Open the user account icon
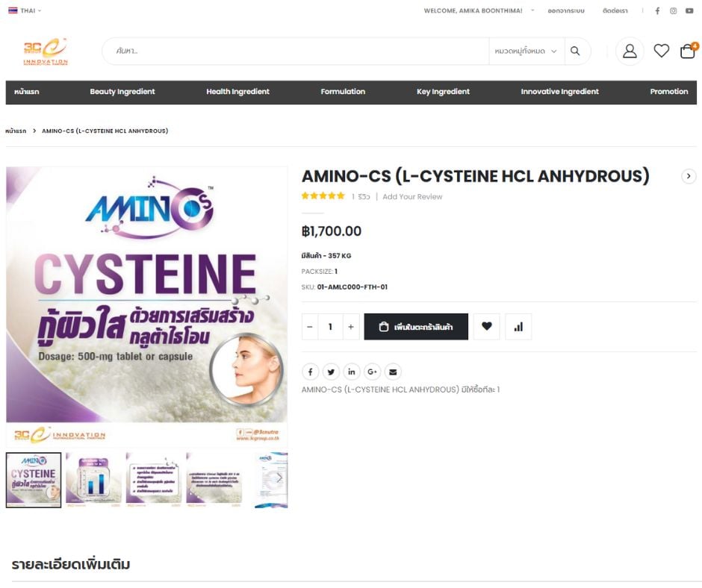 click(x=630, y=51)
